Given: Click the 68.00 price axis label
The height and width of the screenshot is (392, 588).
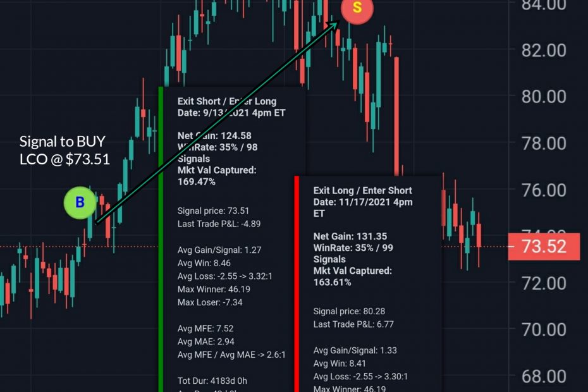Looking at the screenshot, I should [x=543, y=376].
